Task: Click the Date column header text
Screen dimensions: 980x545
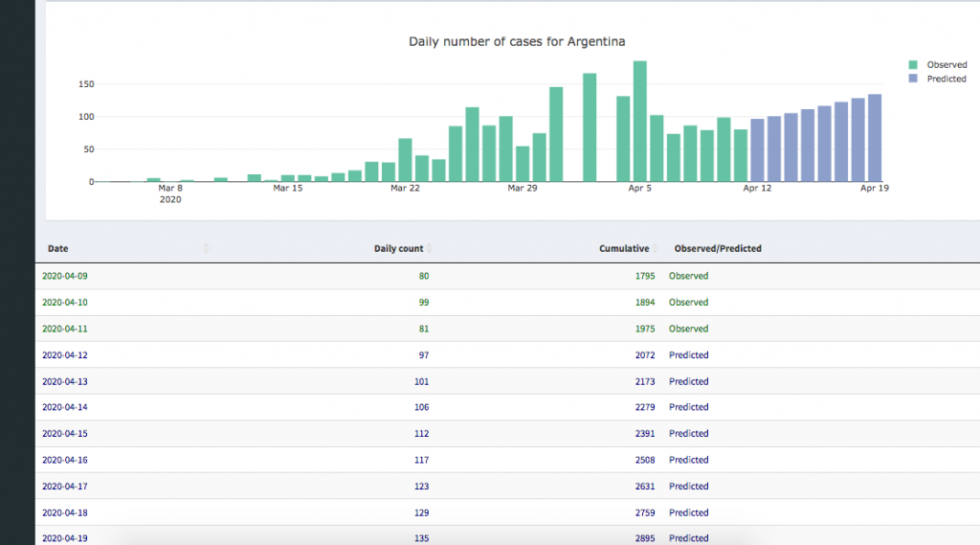Action: tap(58, 249)
